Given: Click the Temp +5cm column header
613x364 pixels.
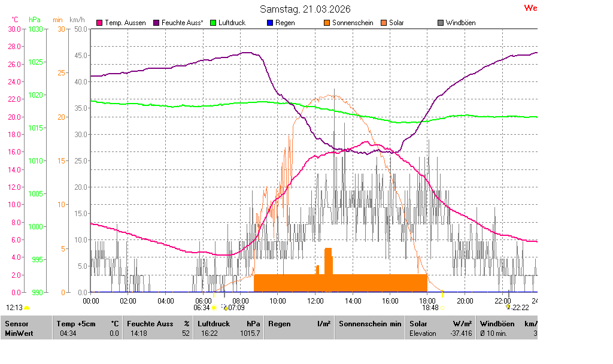Looking at the screenshot, I should (x=87, y=324).
